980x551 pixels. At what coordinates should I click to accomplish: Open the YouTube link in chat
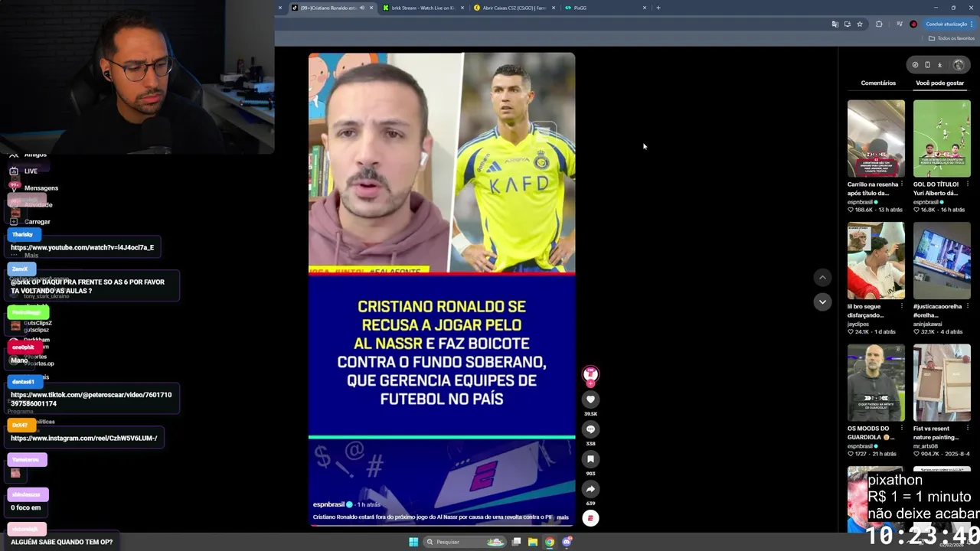coord(82,248)
